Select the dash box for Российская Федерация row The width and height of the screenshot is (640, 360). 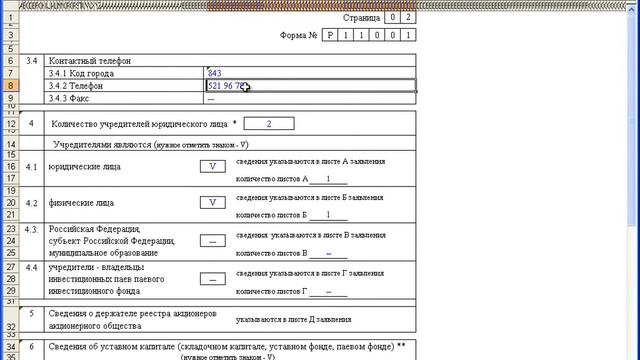(x=213, y=241)
